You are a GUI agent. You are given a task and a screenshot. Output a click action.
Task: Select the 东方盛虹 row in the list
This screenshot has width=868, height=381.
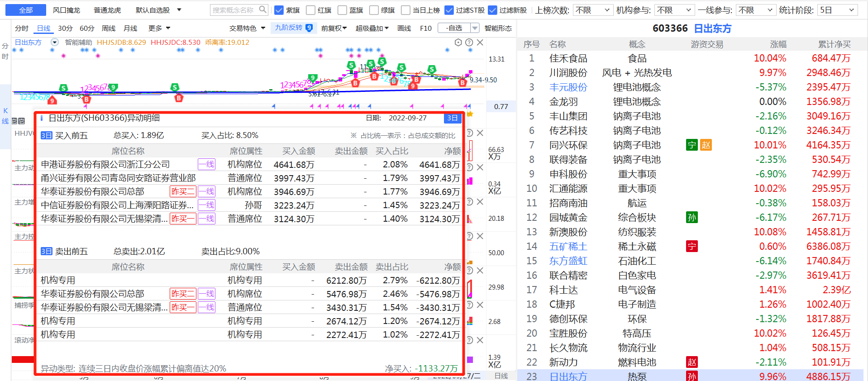[x=690, y=261]
